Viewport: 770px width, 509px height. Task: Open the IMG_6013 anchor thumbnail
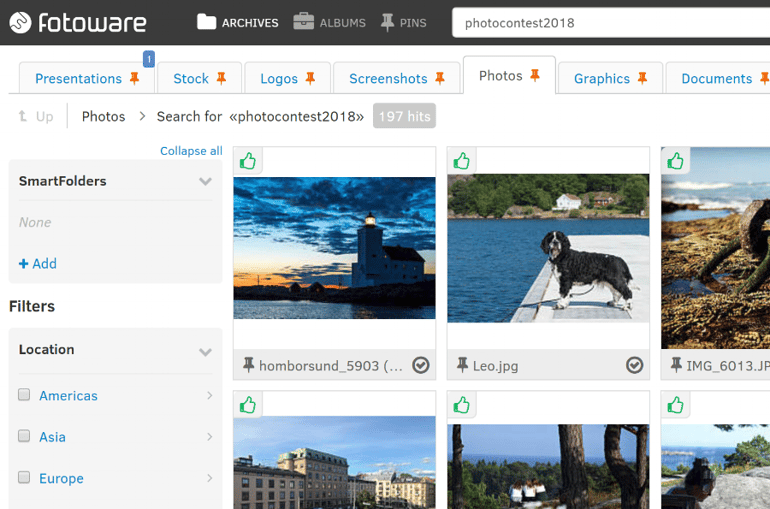(x=715, y=248)
